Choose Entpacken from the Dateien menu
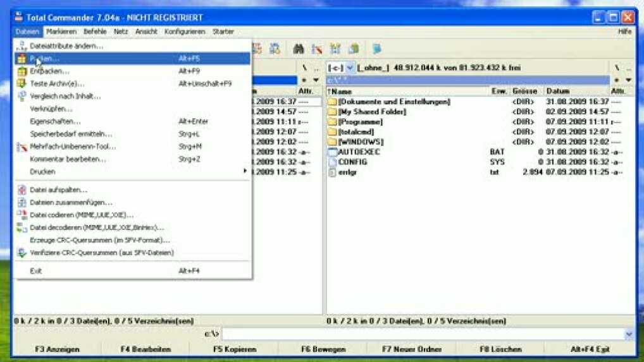Viewport: 644px width, 362px height. tap(49, 71)
